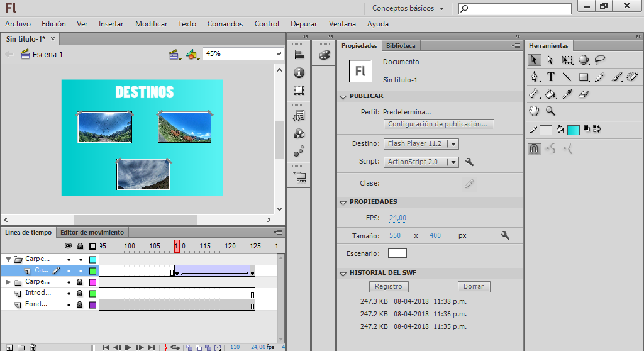Click the cyan fill color swatch
644x351 pixels.
[573, 130]
